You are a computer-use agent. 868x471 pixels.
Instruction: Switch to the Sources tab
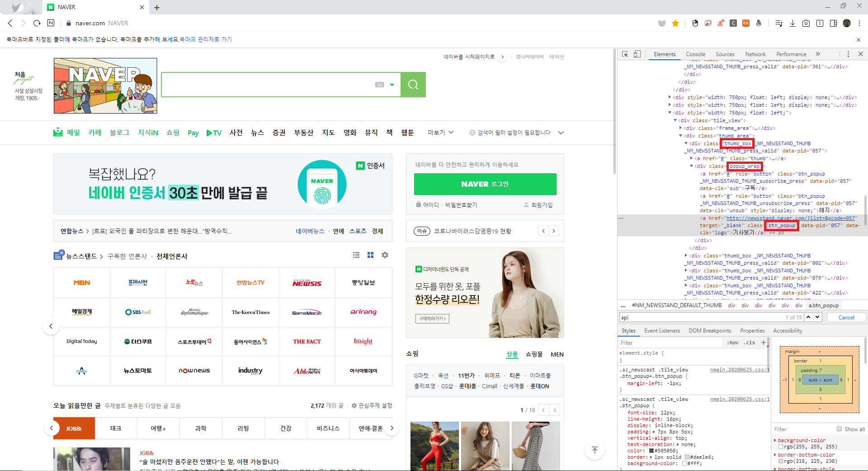point(725,54)
